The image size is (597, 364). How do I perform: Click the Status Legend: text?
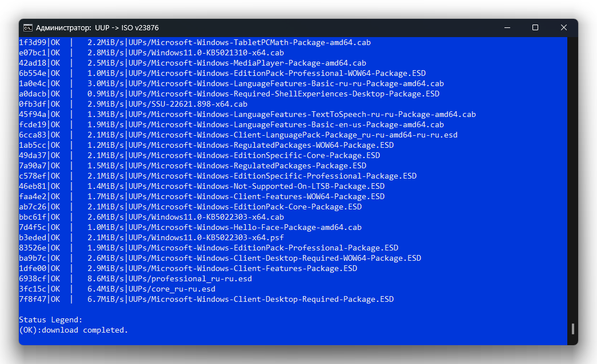point(51,320)
